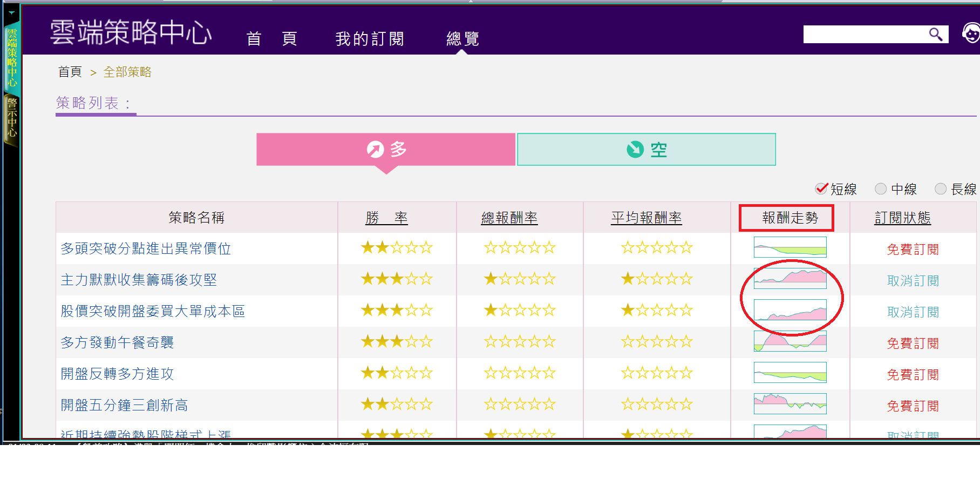Select the 多 long strategies tab

pyautogui.click(x=386, y=150)
